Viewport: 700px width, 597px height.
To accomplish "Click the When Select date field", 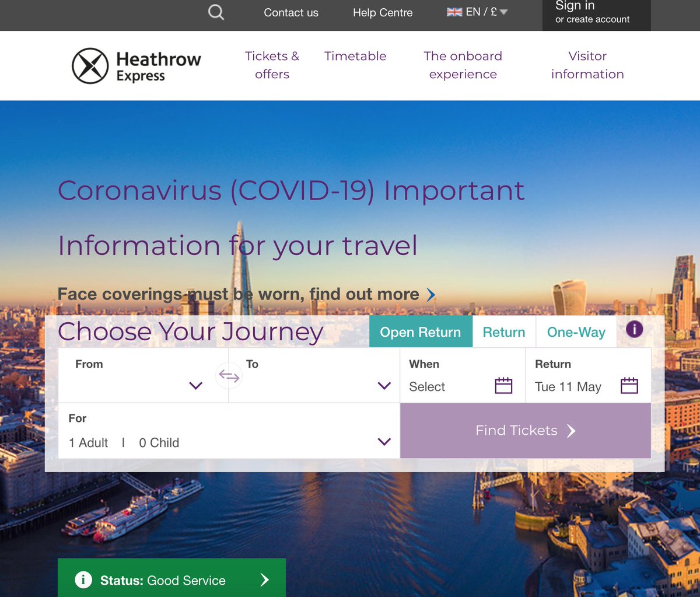I will (x=463, y=375).
